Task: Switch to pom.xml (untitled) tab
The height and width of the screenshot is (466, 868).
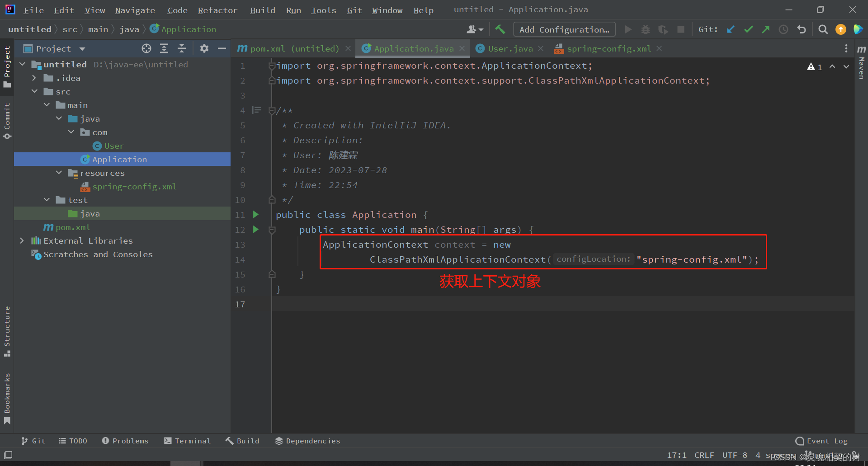Action: pos(294,48)
